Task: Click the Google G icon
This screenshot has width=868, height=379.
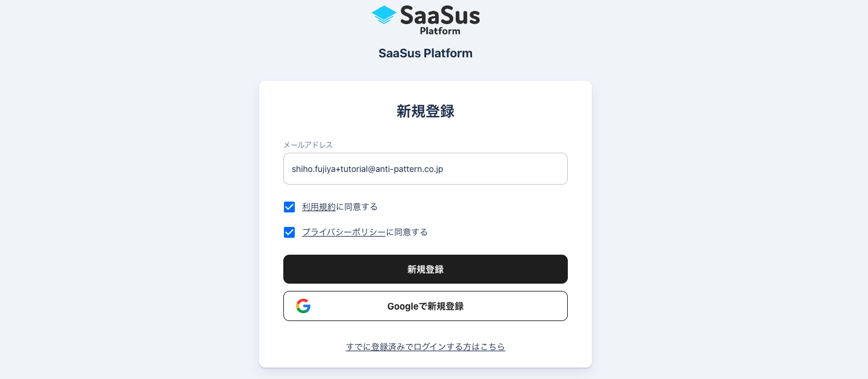Action: tap(303, 306)
